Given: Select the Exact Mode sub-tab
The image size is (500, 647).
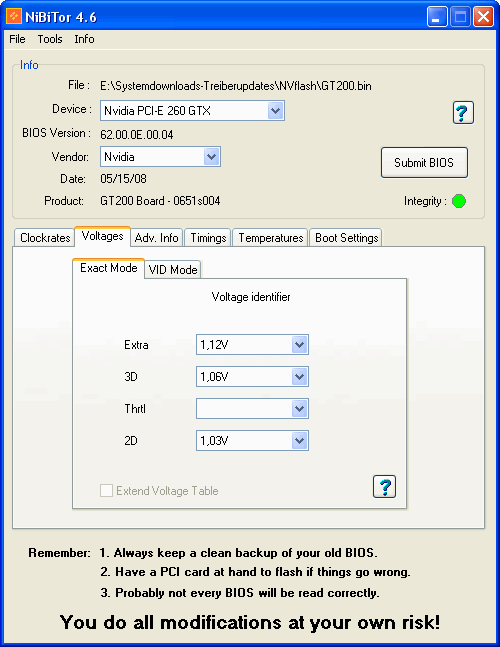Looking at the screenshot, I should tap(108, 268).
